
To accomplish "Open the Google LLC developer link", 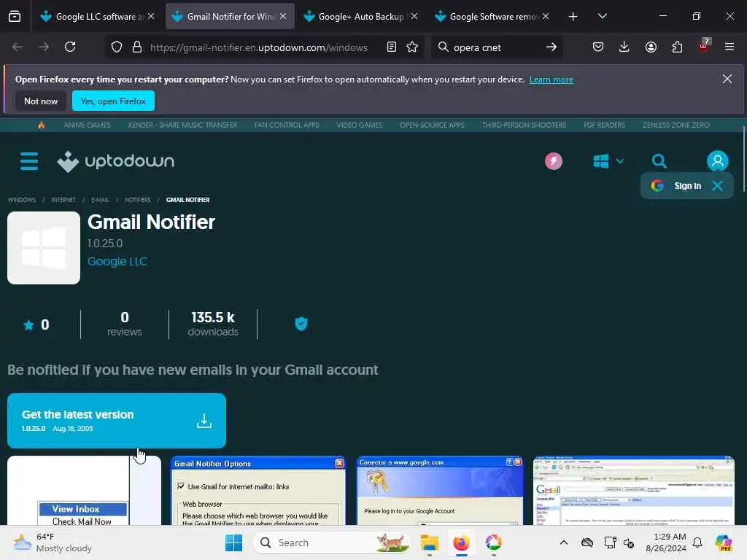I will pos(117,262).
